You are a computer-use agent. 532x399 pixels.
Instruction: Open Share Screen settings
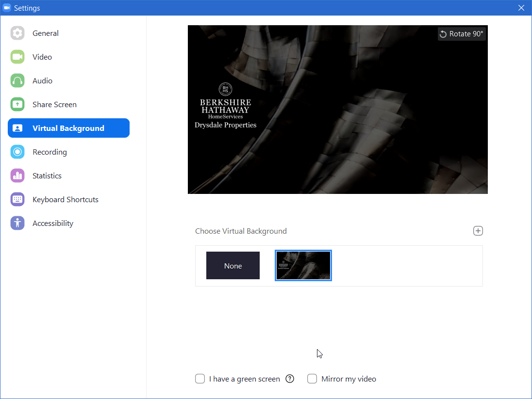[68, 104]
